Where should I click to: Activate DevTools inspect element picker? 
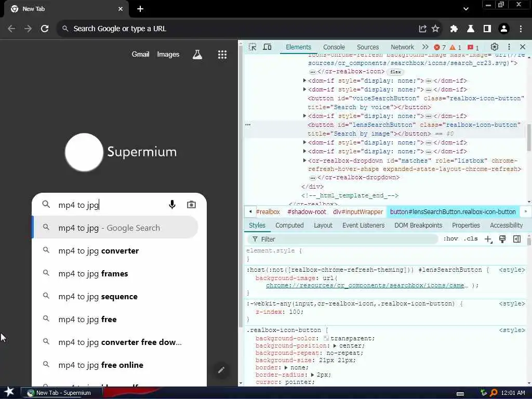[252, 47]
